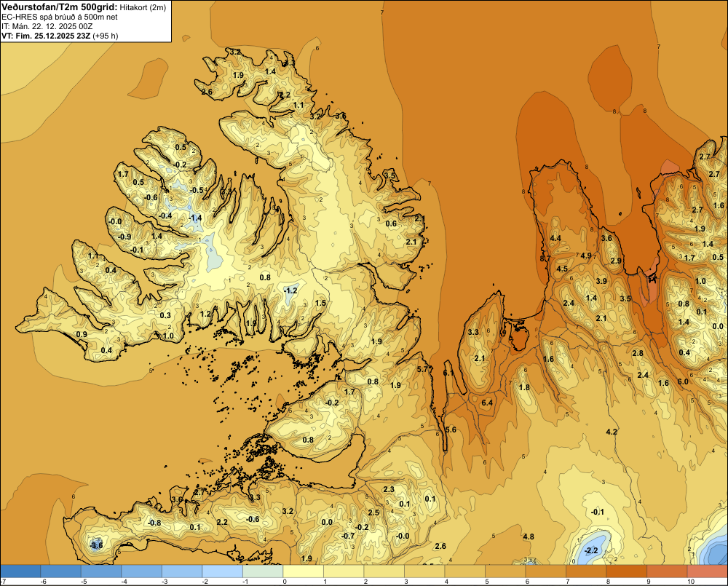Click the 2.3 temperature value

389,489
